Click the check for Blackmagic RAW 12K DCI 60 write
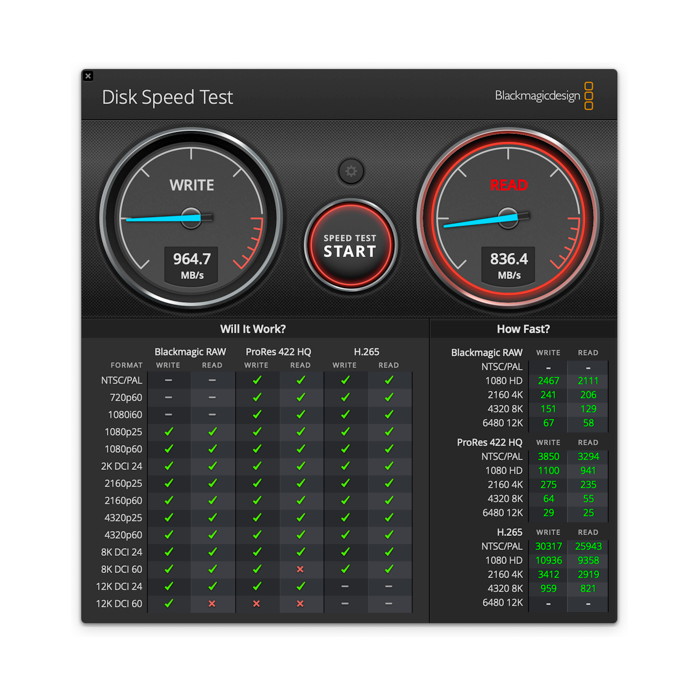The width and height of the screenshot is (700, 700). (169, 603)
